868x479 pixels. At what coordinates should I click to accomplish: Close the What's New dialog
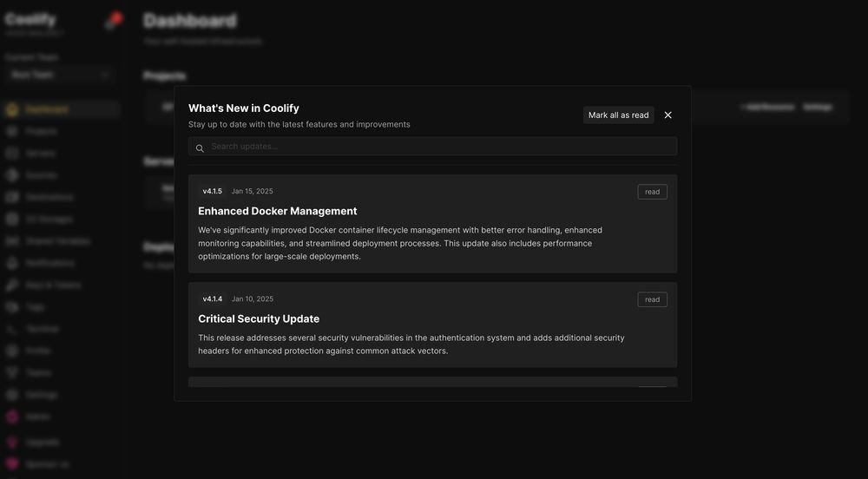(667, 115)
